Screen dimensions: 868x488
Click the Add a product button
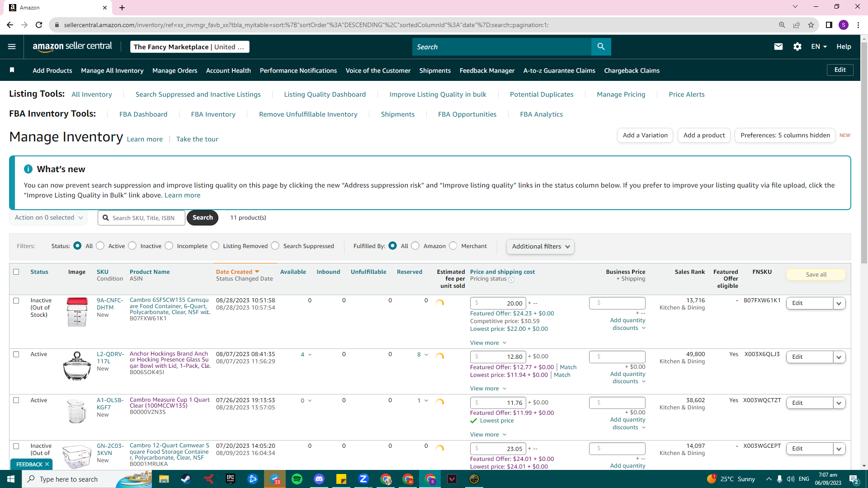(x=704, y=135)
